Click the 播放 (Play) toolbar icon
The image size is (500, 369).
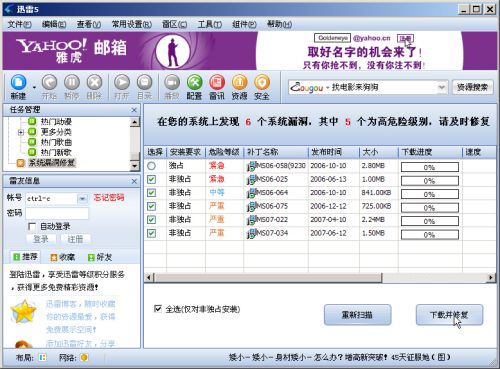click(x=172, y=83)
